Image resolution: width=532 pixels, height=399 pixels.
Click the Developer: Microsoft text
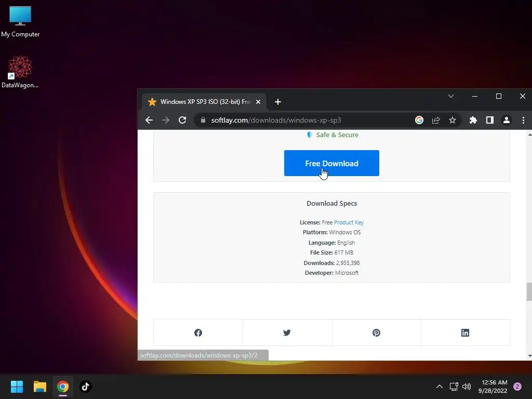(331, 273)
